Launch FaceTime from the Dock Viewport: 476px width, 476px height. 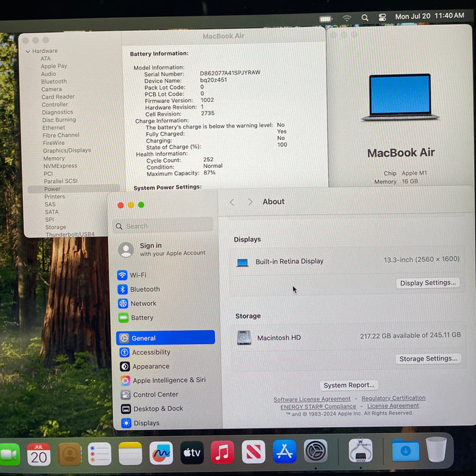(9, 454)
